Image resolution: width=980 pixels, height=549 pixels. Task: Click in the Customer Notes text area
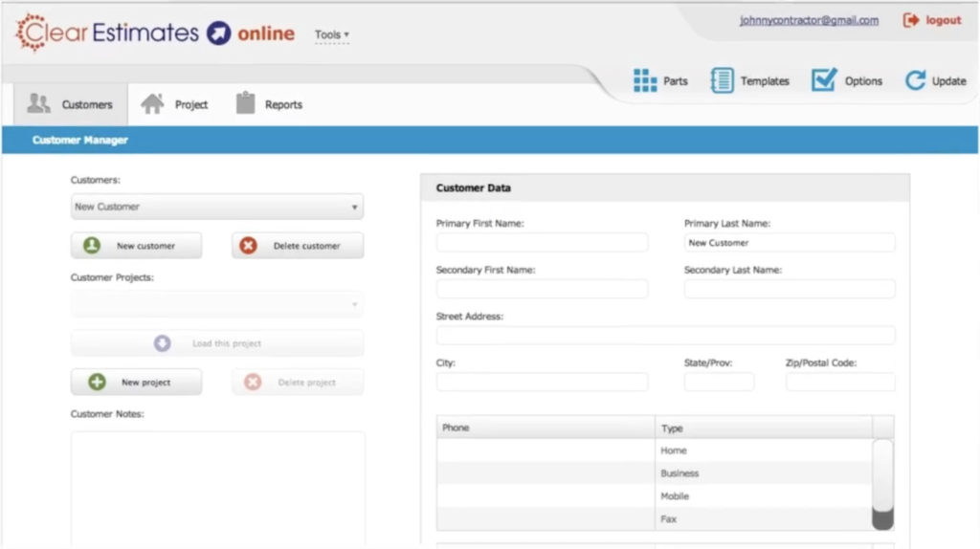(x=217, y=488)
